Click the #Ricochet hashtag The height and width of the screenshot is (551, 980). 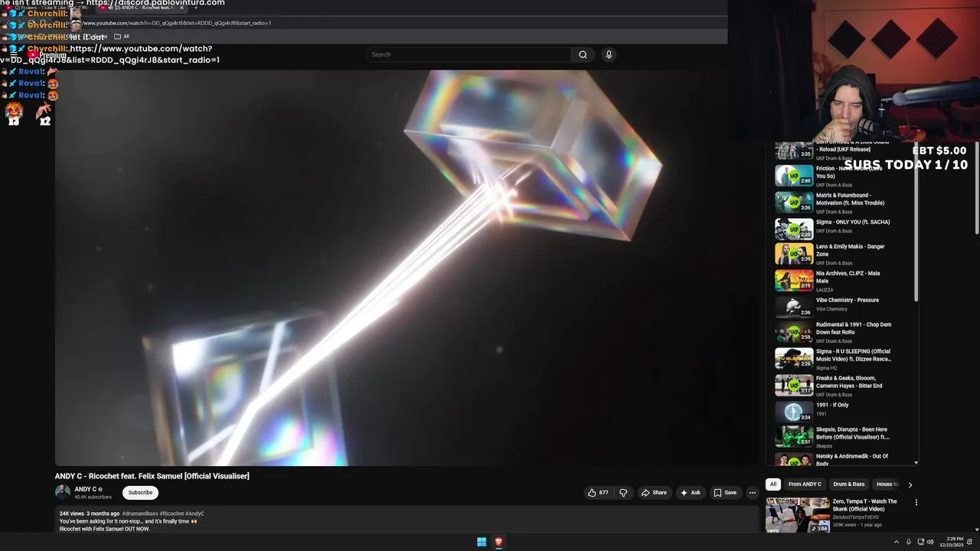(x=172, y=514)
